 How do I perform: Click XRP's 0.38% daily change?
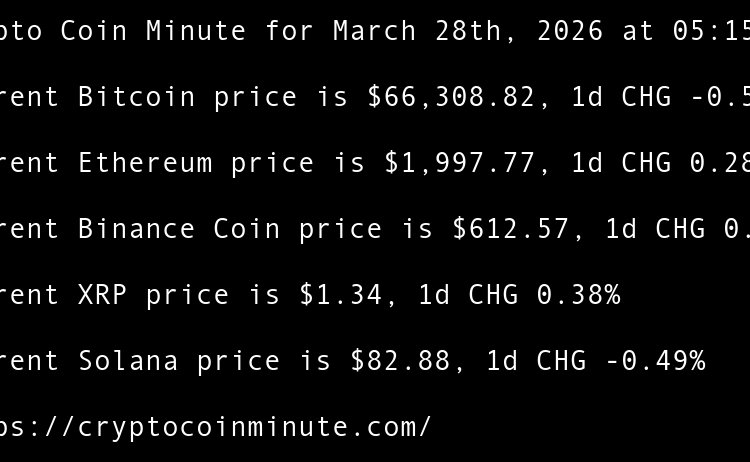(x=578, y=295)
